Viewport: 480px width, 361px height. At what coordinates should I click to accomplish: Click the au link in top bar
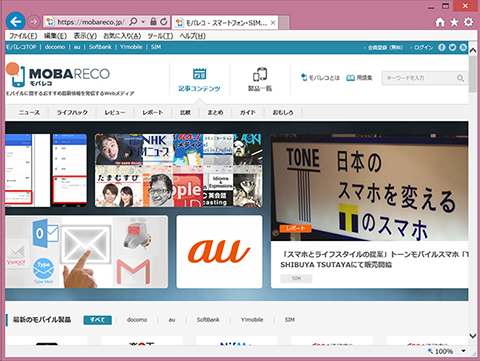pyautogui.click(x=77, y=47)
